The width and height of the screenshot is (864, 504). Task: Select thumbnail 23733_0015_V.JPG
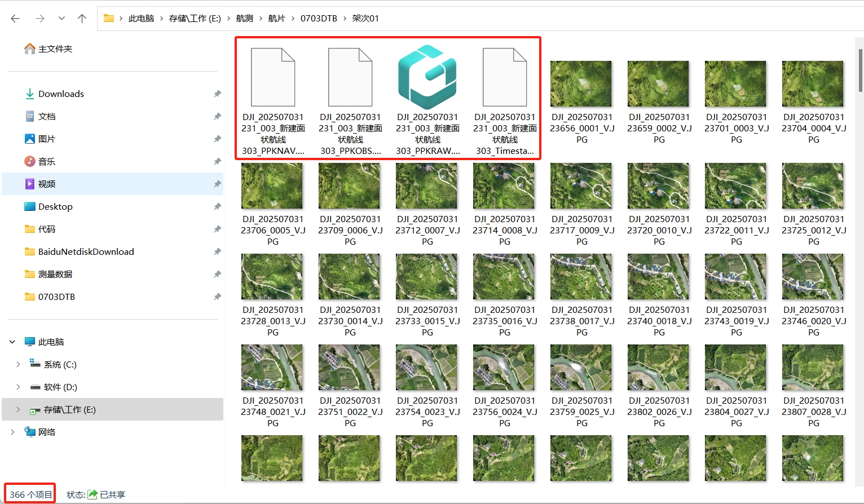pos(427,277)
